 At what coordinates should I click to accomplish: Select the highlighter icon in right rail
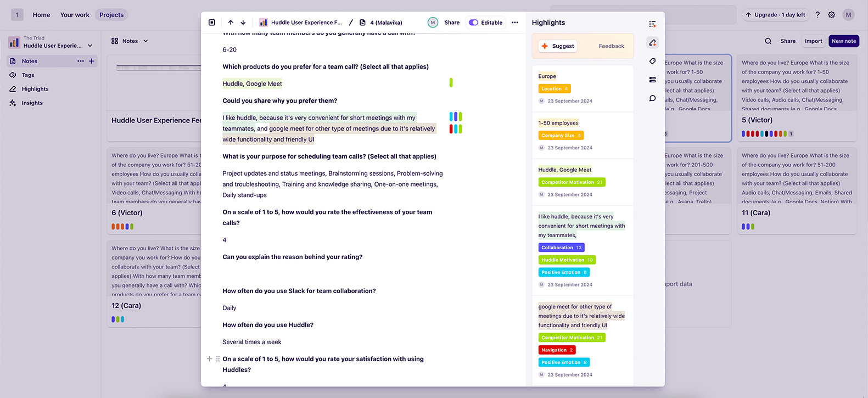pos(652,43)
